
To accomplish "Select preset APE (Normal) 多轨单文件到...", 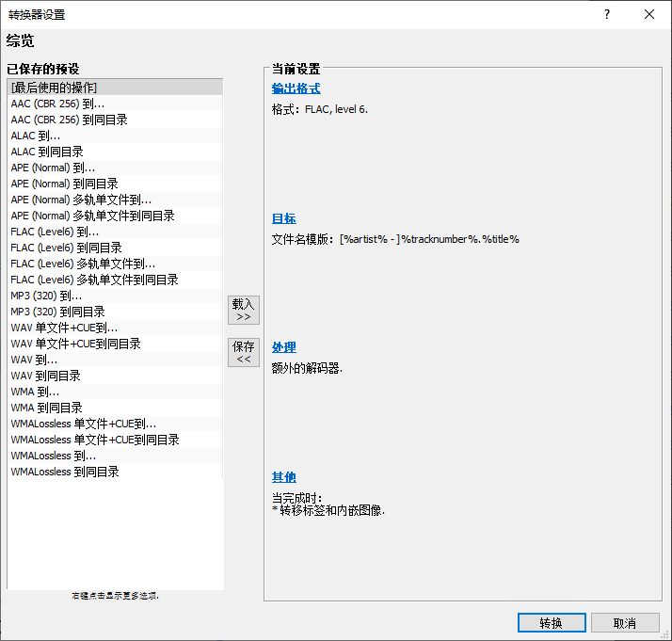I will [x=115, y=200].
